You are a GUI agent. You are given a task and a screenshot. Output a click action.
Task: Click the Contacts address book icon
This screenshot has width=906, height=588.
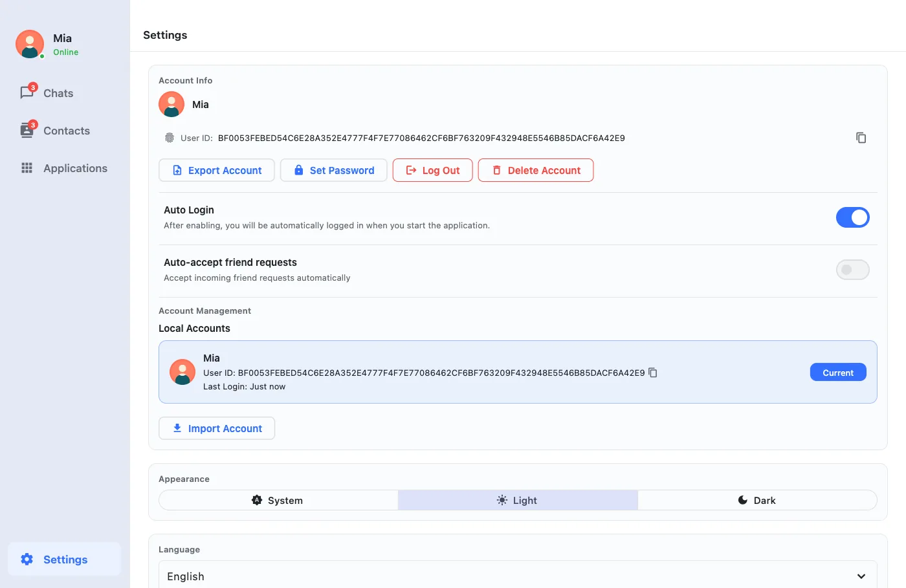point(27,131)
